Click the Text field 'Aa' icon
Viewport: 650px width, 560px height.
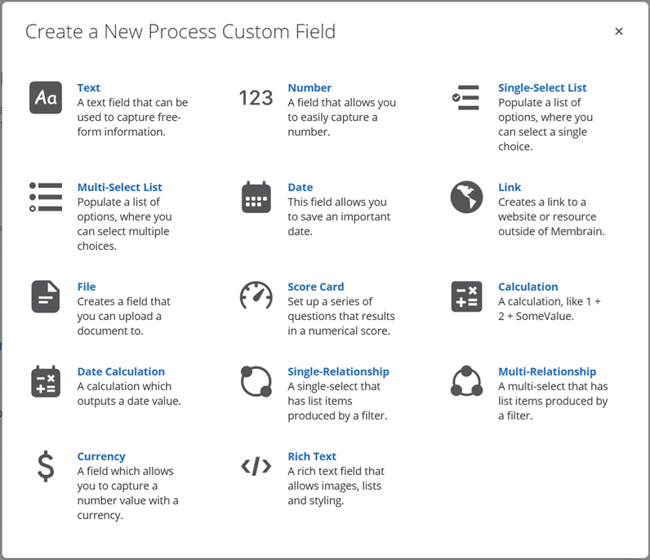[46, 98]
